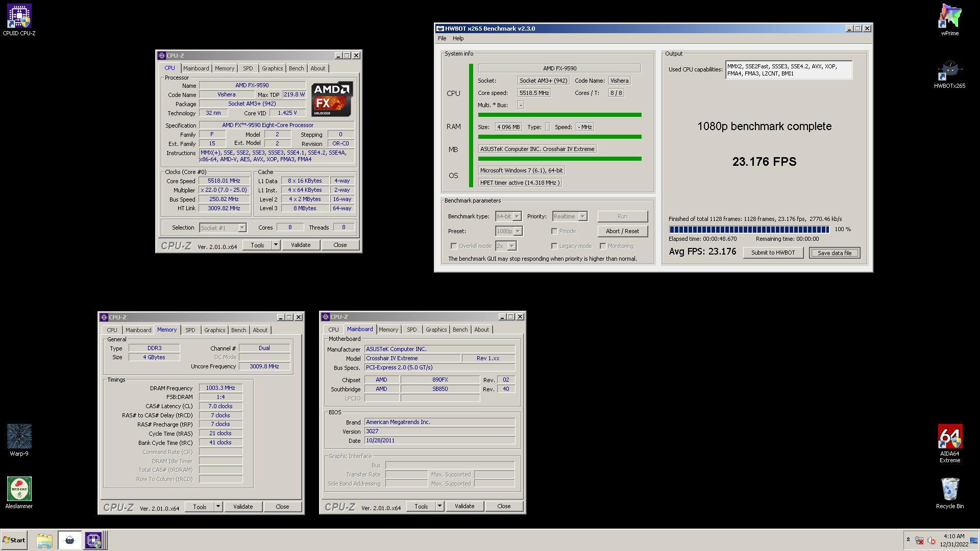Click the system clock in the tray
The height and width of the screenshot is (551, 980).
click(953, 540)
